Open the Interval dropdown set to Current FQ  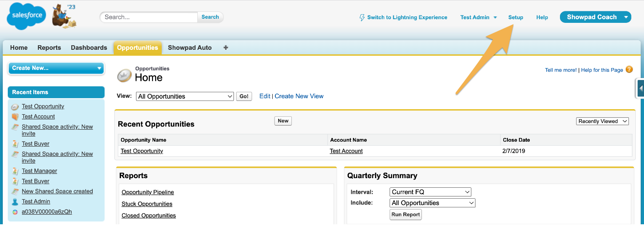[x=430, y=192]
